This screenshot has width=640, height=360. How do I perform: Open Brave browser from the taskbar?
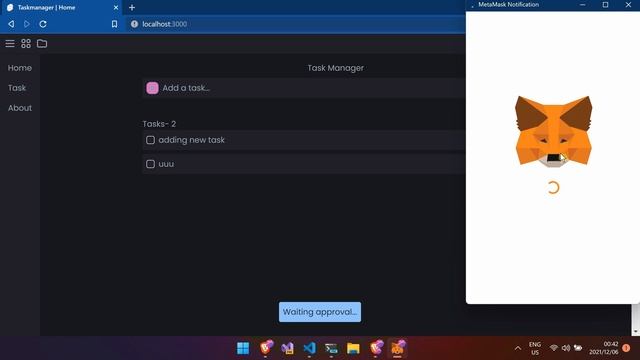(266, 348)
